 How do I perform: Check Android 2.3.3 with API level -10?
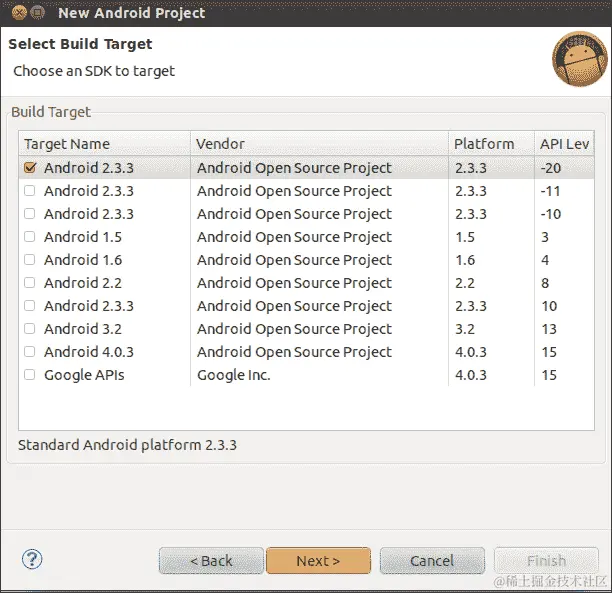click(30, 214)
